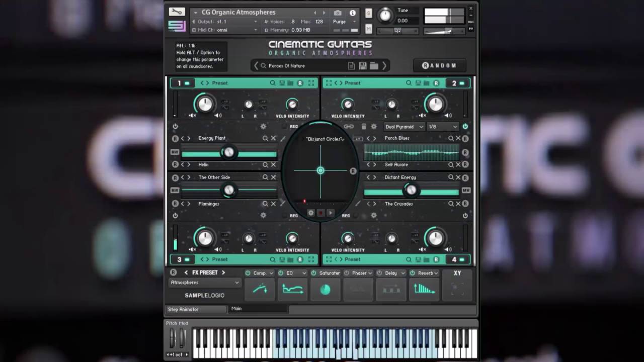This screenshot has width=644, height=362.
Task: Randomize soundcore 1 with R icon
Action: 300,83
